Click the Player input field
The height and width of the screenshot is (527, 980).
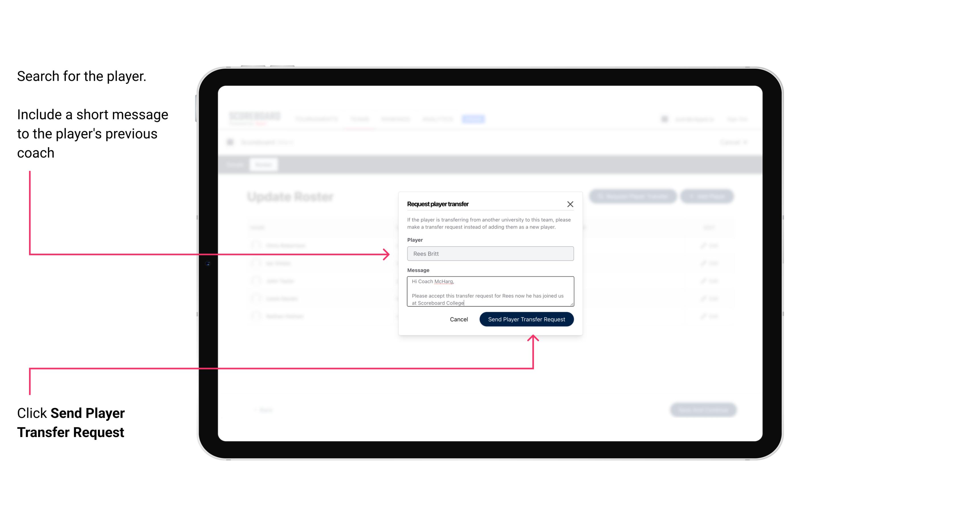coord(489,254)
